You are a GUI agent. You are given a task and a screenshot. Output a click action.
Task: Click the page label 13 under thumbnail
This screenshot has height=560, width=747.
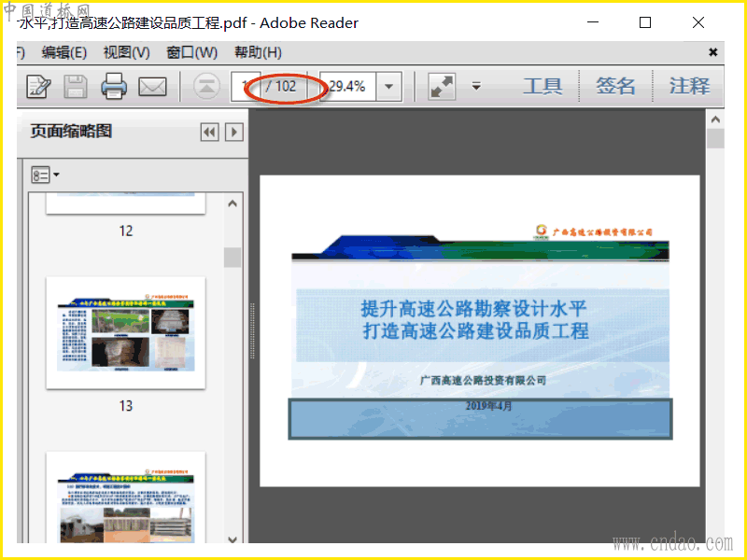126,406
